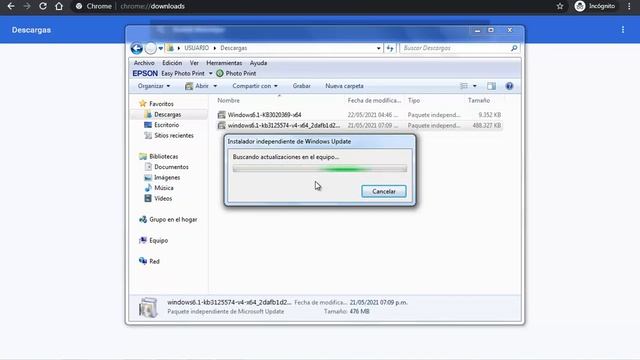Expand view options dropdown arrow
Viewport: 640px width, 360px height.
474,86
